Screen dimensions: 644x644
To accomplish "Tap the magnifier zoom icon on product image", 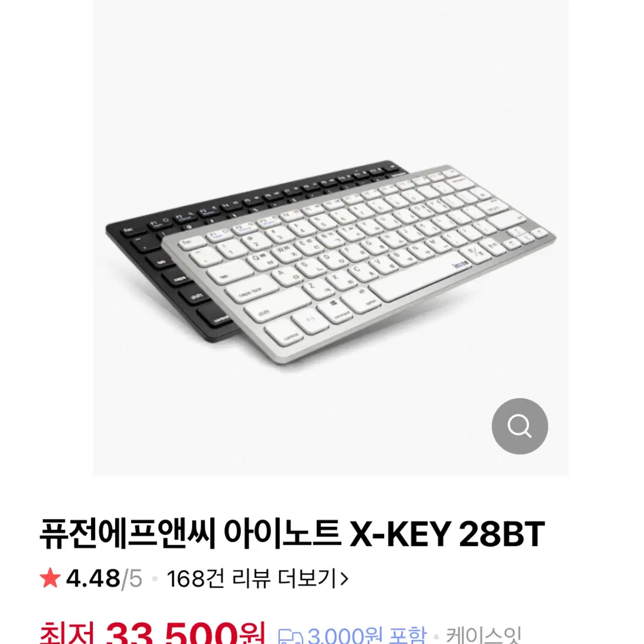I will [x=519, y=426].
